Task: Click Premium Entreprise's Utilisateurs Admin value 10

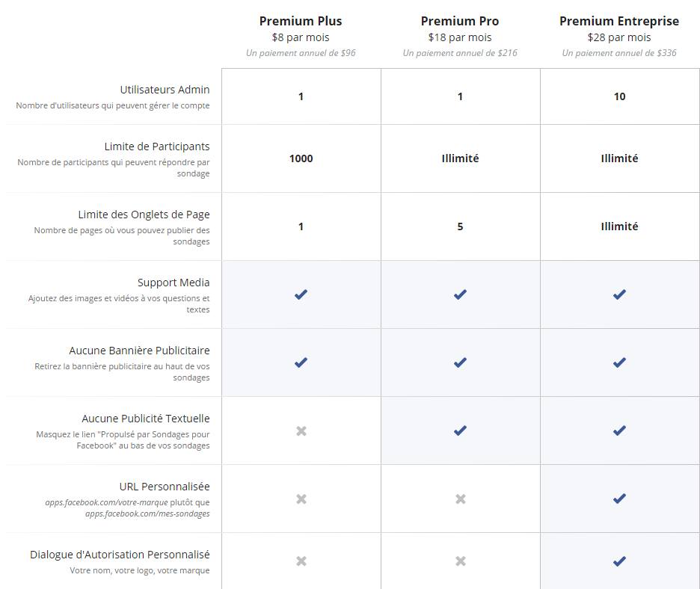Action: point(619,96)
